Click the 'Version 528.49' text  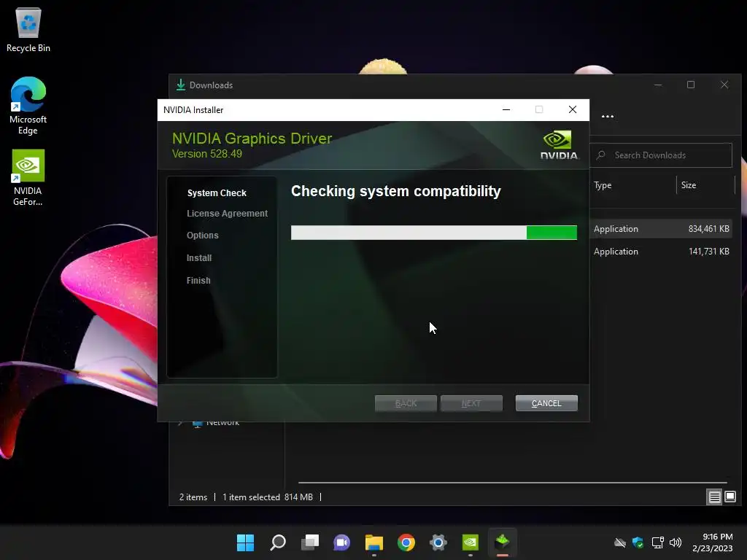coord(206,154)
